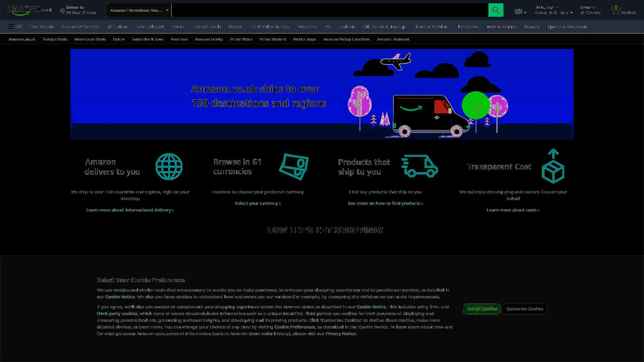This screenshot has width=644, height=362.
Task: Open Fashion category
Action: click(347, 26)
